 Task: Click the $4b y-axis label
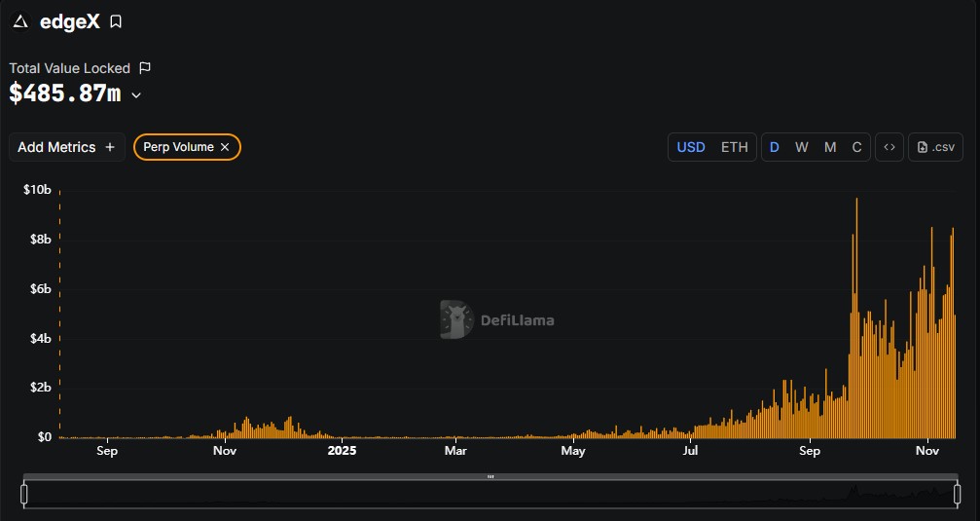point(41,338)
